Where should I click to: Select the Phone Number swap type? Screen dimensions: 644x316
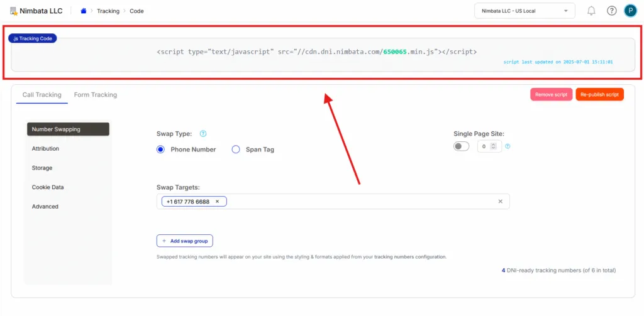coord(160,150)
